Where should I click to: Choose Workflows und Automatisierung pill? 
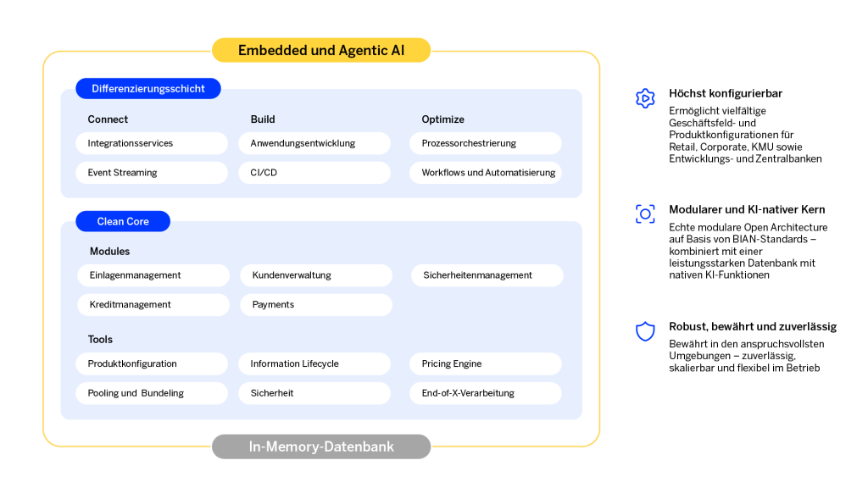(486, 173)
